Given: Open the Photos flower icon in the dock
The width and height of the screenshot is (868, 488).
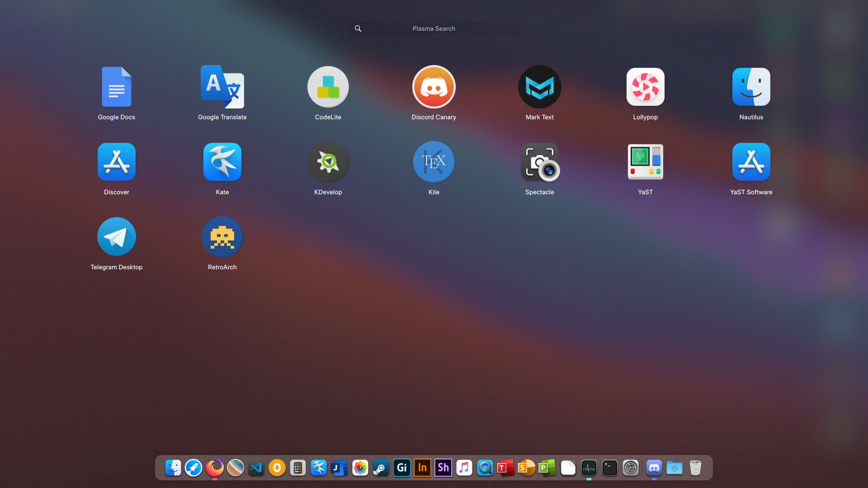Looking at the screenshot, I should (x=360, y=468).
